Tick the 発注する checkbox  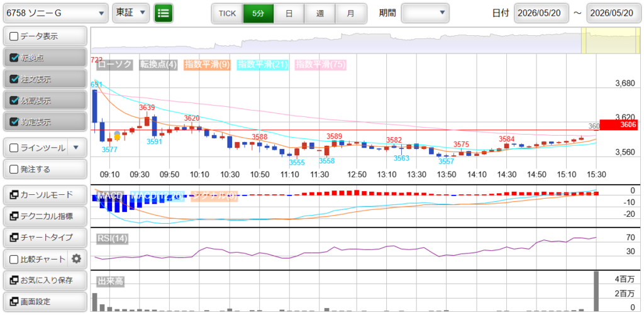(14, 169)
